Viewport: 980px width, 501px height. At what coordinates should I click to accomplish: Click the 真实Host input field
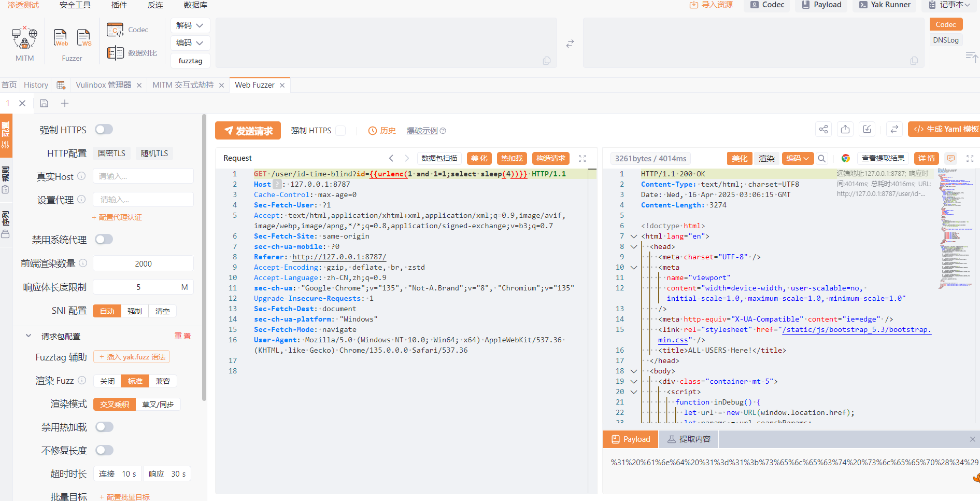[x=143, y=176]
